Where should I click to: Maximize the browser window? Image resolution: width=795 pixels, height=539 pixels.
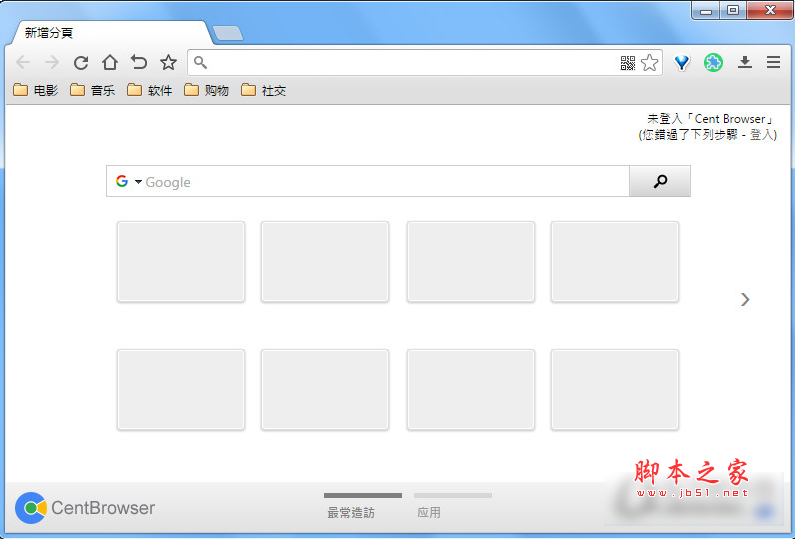pos(733,10)
